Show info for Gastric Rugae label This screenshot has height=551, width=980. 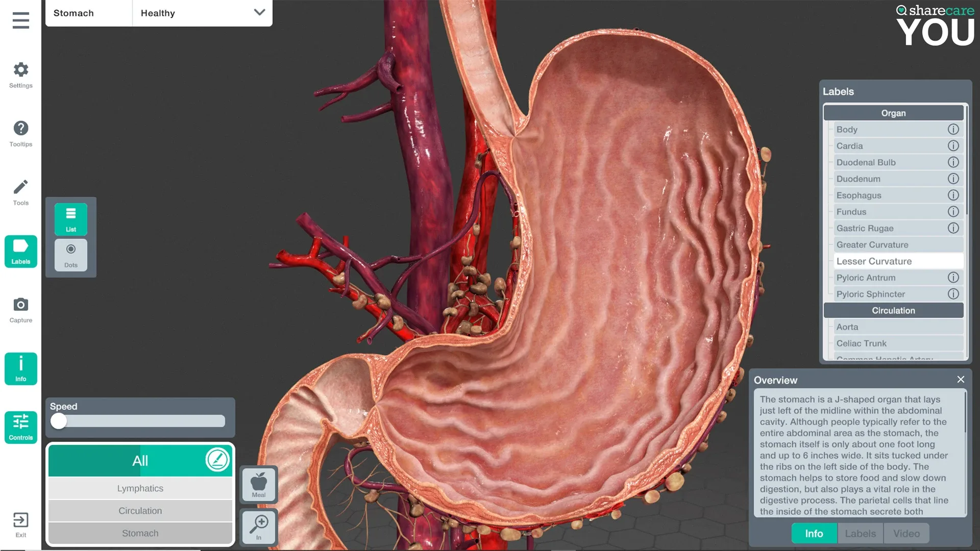pyautogui.click(x=953, y=228)
